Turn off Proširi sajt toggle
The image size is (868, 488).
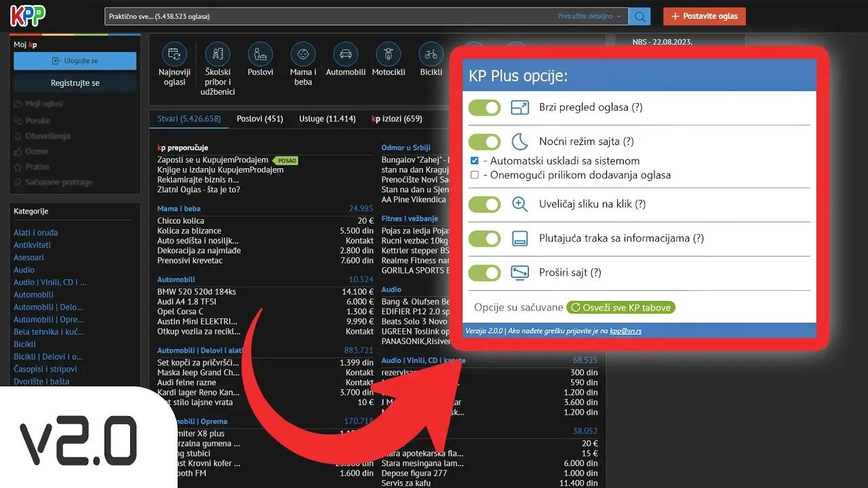click(484, 273)
